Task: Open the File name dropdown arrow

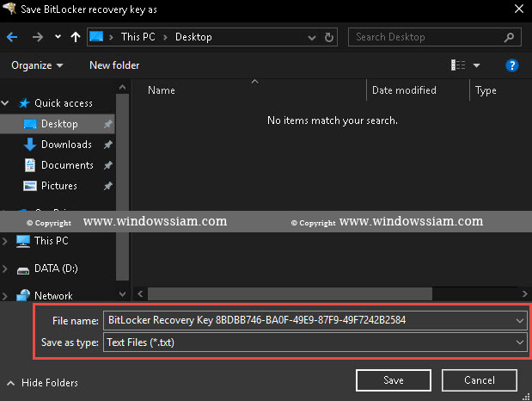Action: [520, 320]
